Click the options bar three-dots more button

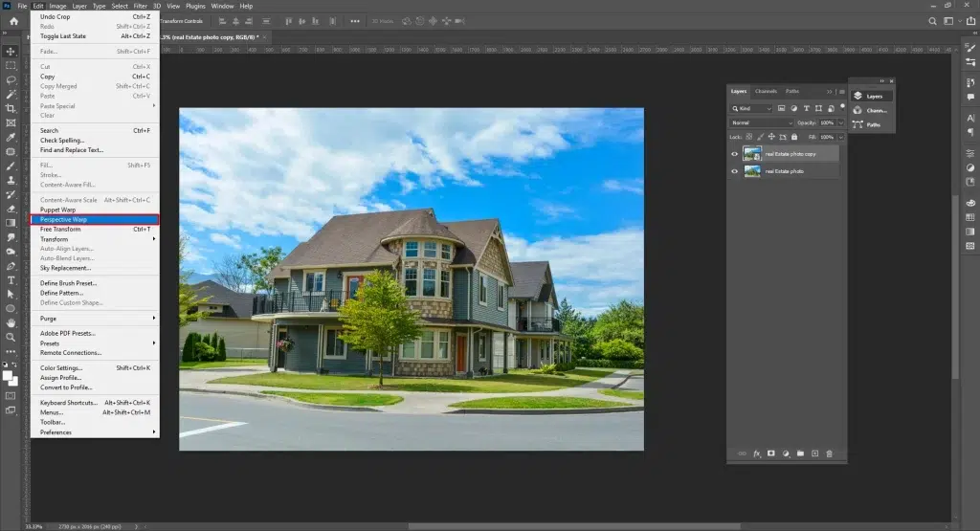point(355,21)
